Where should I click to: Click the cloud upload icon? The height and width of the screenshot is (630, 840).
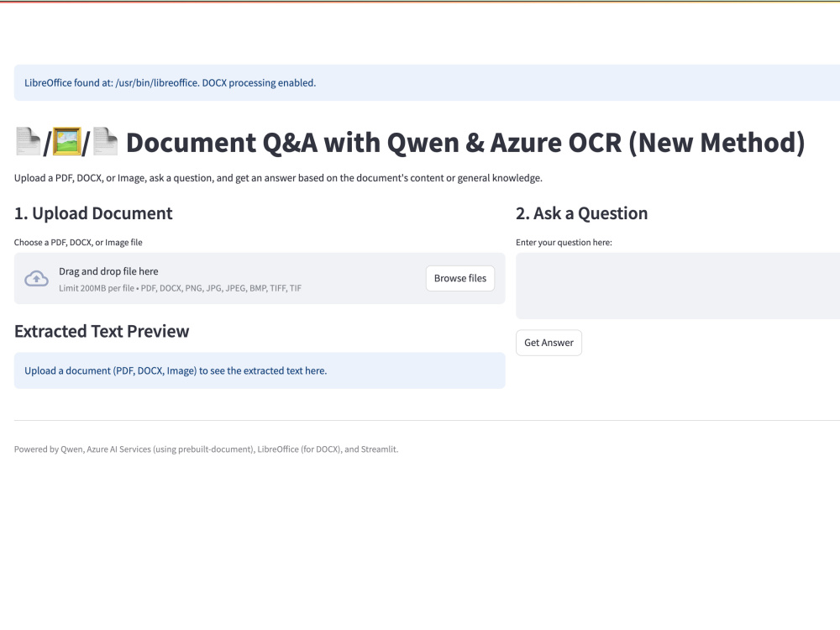36,279
